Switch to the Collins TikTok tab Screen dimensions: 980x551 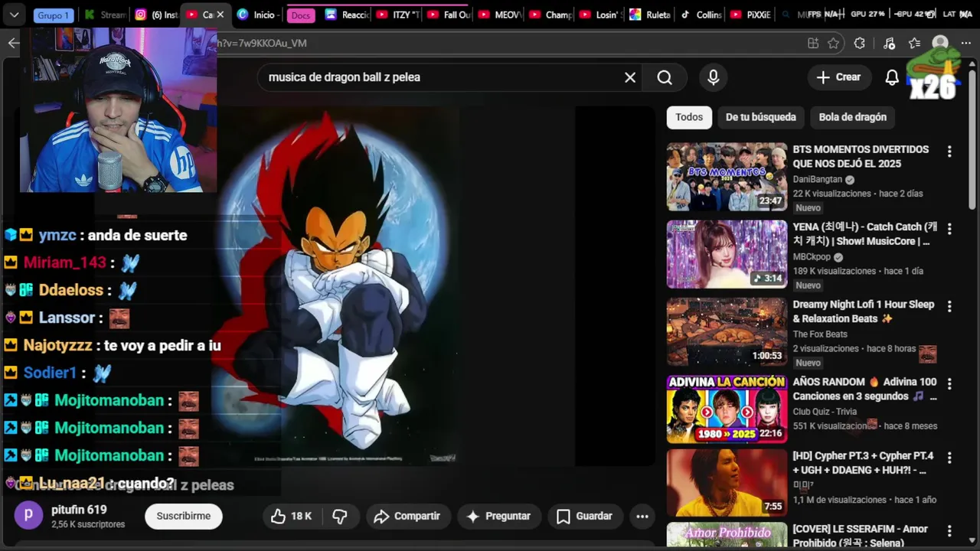tap(701, 15)
